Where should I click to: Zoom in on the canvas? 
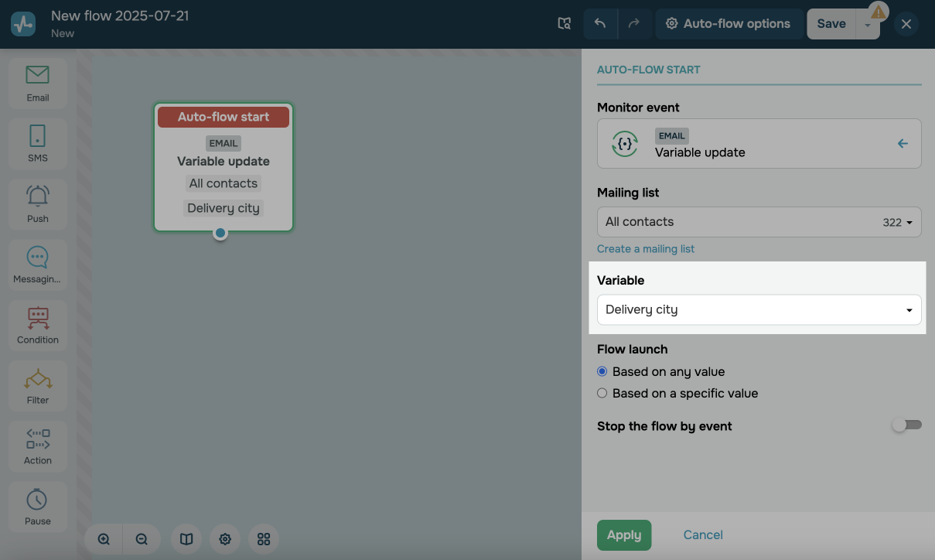[x=104, y=539]
